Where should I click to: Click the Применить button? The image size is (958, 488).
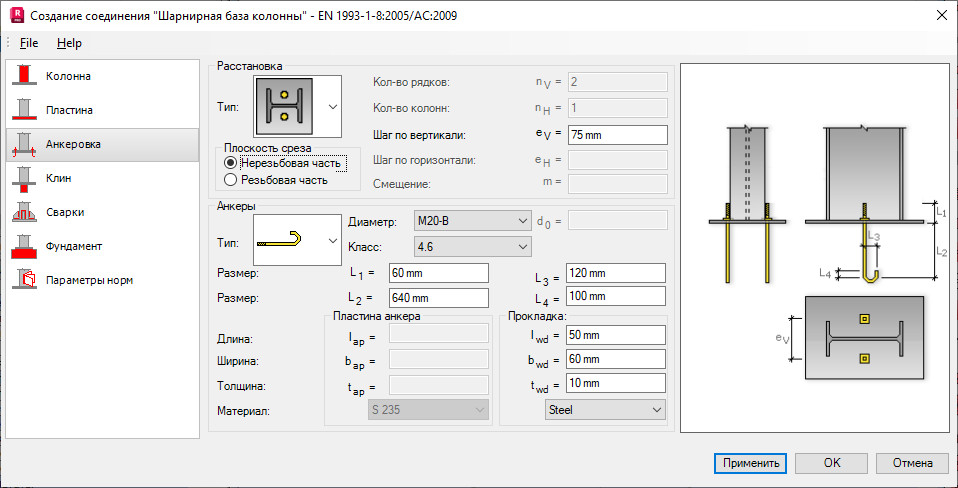click(750, 463)
